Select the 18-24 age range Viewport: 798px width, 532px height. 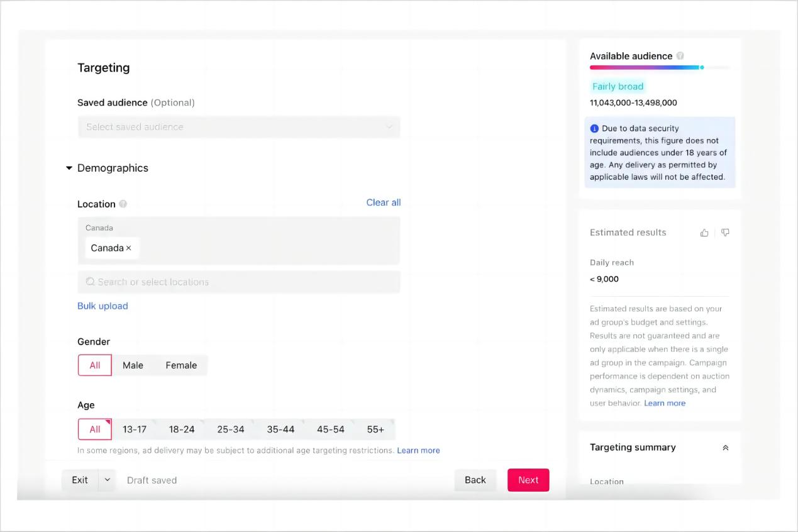click(182, 429)
